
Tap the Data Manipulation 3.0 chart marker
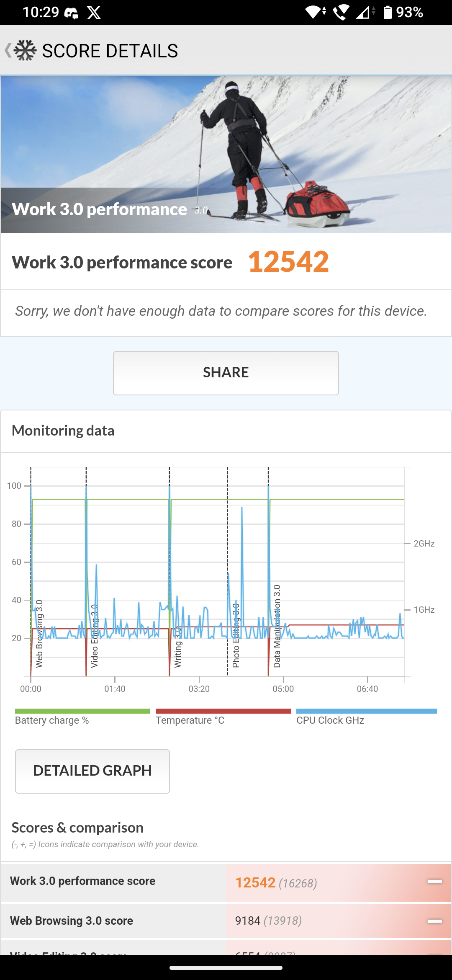[277, 626]
